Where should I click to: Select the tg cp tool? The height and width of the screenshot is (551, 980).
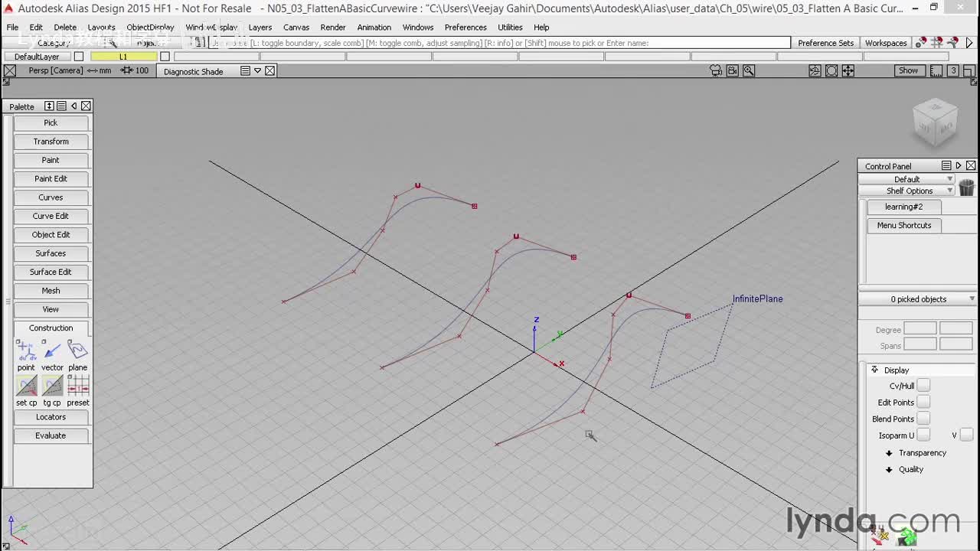coord(52,386)
